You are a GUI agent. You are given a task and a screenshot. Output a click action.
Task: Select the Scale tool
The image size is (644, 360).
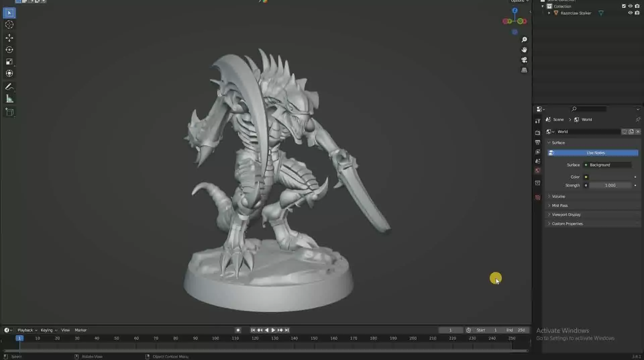[x=9, y=62]
